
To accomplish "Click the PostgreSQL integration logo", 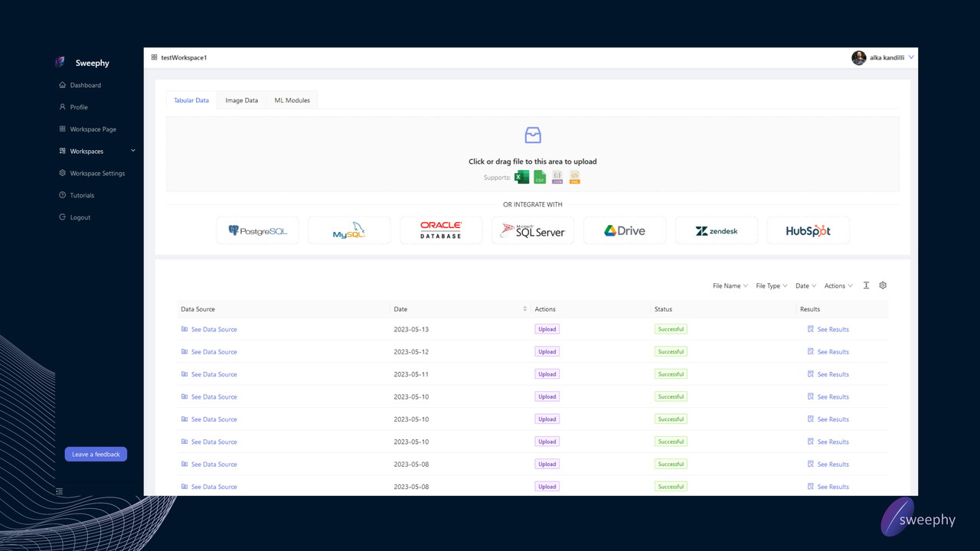I will [257, 230].
